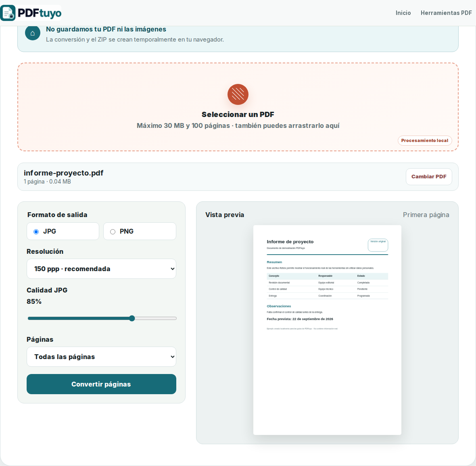Viewport: 476px width, 466px height.
Task: Select the JPG output format
Action: [63, 231]
